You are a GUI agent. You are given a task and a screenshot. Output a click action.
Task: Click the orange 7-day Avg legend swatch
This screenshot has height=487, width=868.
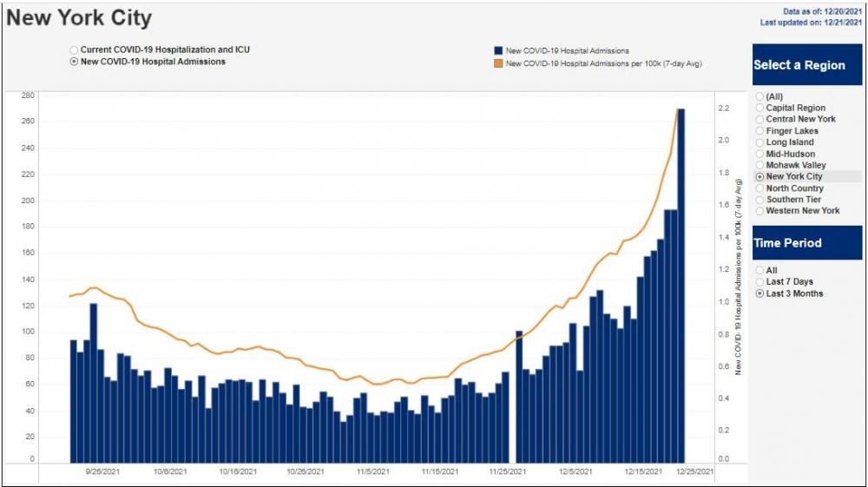498,63
